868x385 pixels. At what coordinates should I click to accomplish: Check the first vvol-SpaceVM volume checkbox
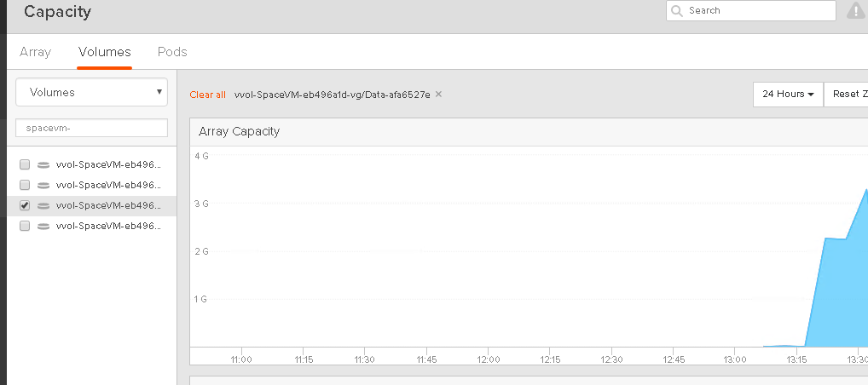(25, 164)
